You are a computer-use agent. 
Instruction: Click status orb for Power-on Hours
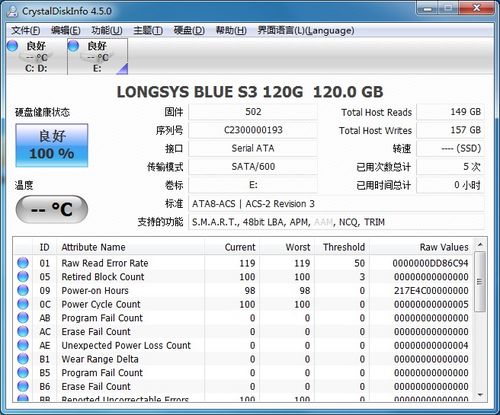(23, 290)
